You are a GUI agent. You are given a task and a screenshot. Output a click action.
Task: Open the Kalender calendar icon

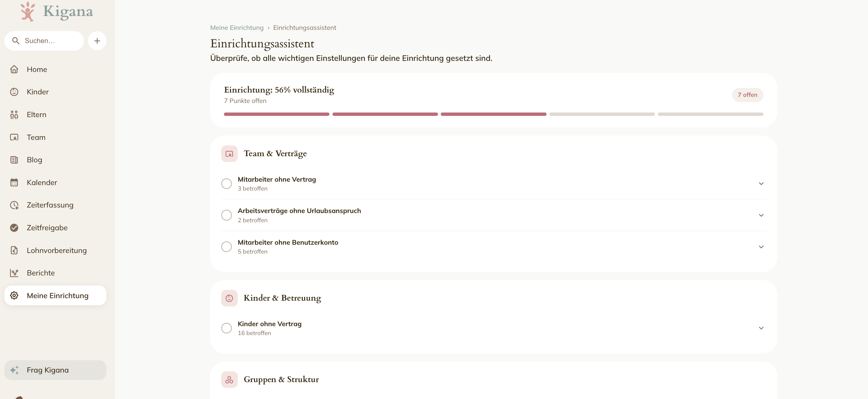point(14,183)
